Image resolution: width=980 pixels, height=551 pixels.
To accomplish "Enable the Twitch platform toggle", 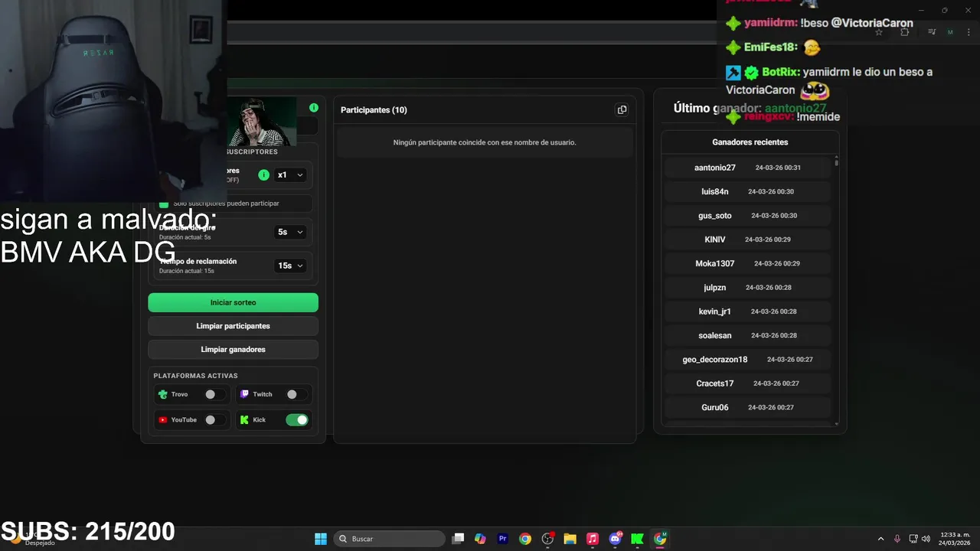I will [x=296, y=395].
